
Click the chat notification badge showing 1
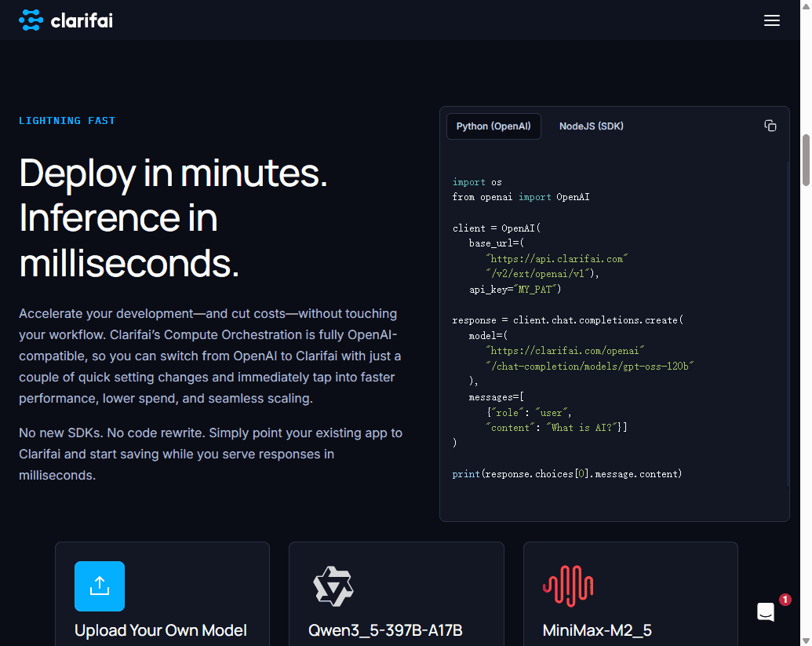point(785,599)
